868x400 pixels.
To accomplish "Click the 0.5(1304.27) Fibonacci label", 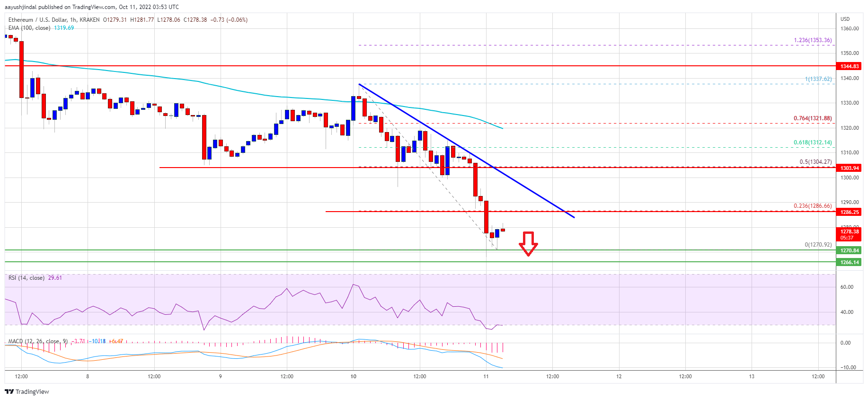I will pyautogui.click(x=815, y=162).
